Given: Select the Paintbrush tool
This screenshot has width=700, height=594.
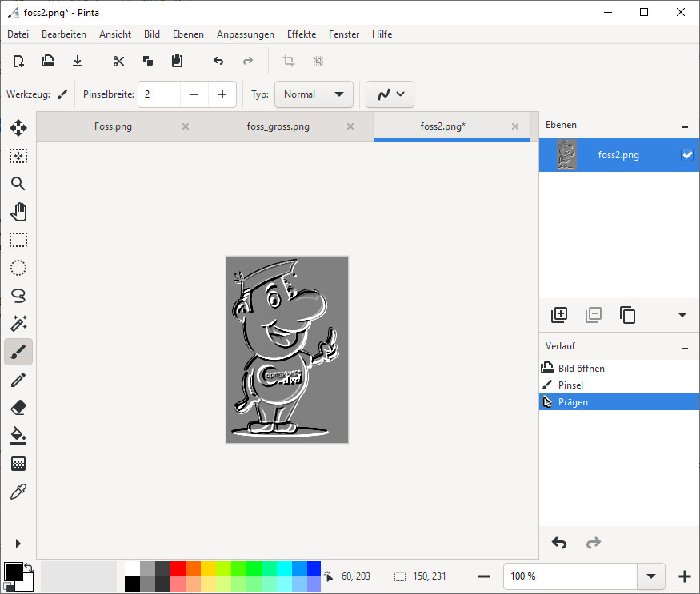Looking at the screenshot, I should coord(18,352).
